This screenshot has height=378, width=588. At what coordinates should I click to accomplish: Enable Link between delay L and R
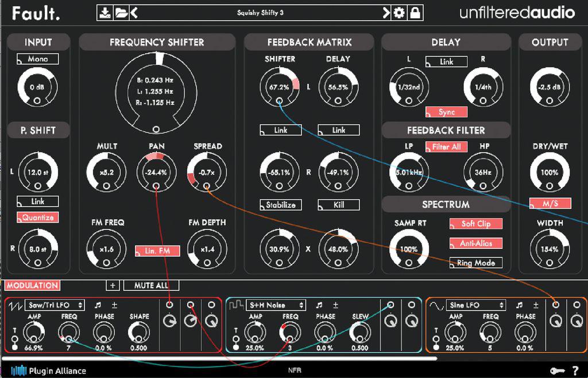click(446, 62)
